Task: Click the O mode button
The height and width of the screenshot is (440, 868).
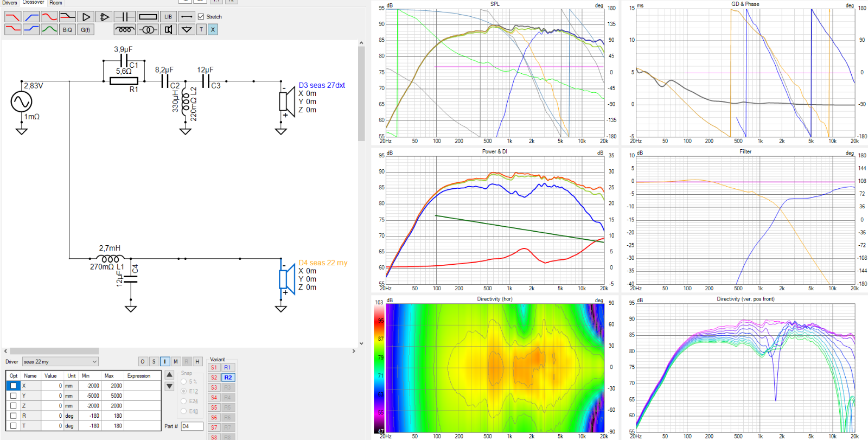Action: 143,361
